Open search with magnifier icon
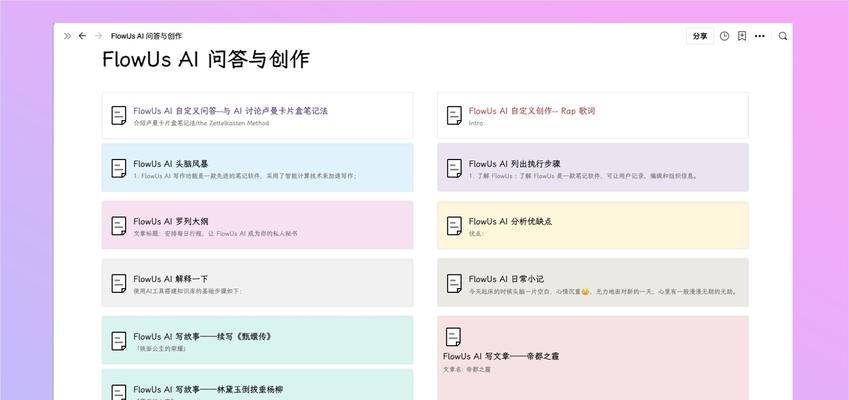The image size is (849, 400). click(782, 36)
